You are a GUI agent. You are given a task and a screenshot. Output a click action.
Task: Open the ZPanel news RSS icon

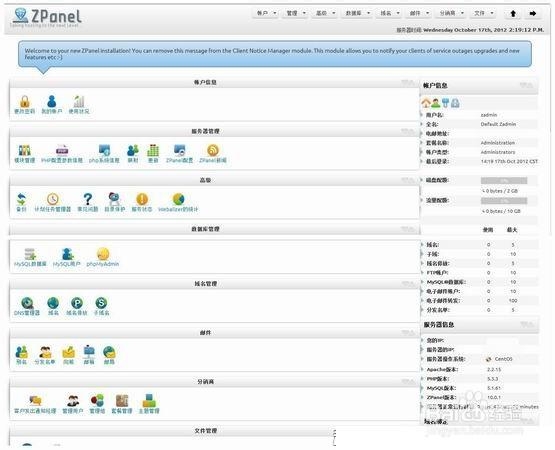(213, 150)
